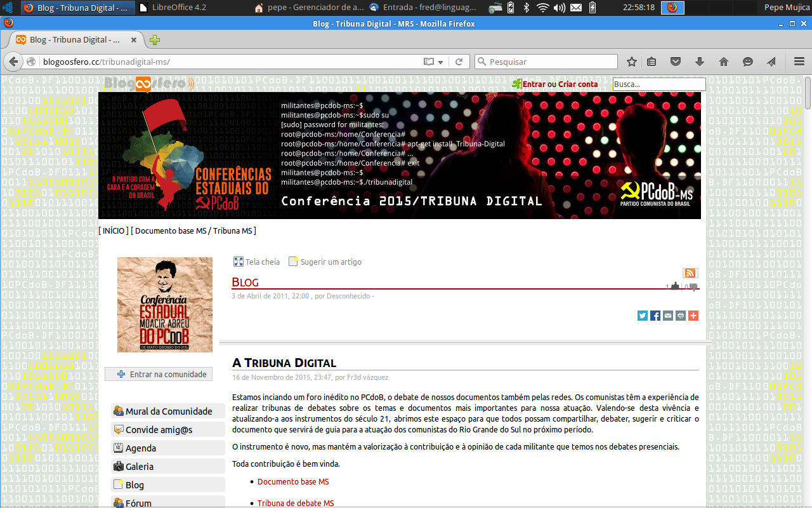Viewport: 812px width, 508px height.
Task: Click the RSS feed icon
Action: tap(690, 273)
